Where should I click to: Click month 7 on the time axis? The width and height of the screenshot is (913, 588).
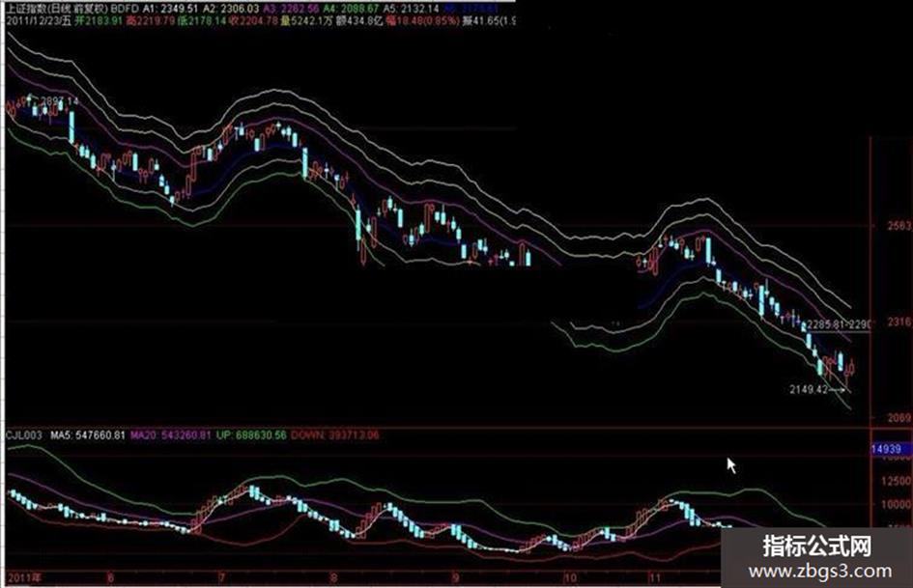221,577
